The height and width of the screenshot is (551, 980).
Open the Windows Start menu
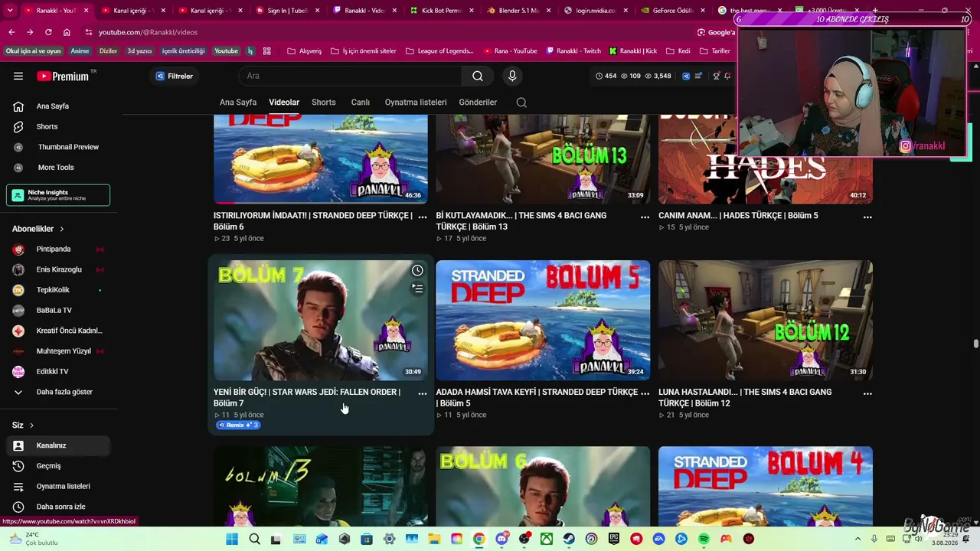point(232,539)
